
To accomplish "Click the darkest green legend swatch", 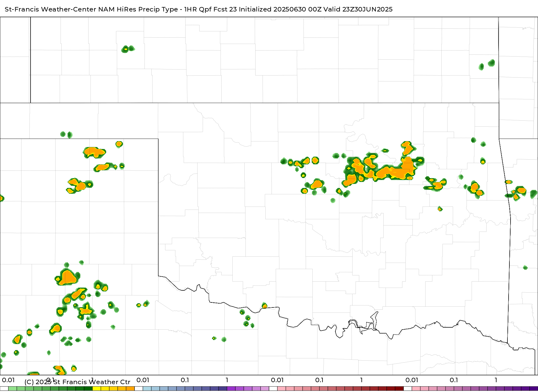I will point(88,389).
